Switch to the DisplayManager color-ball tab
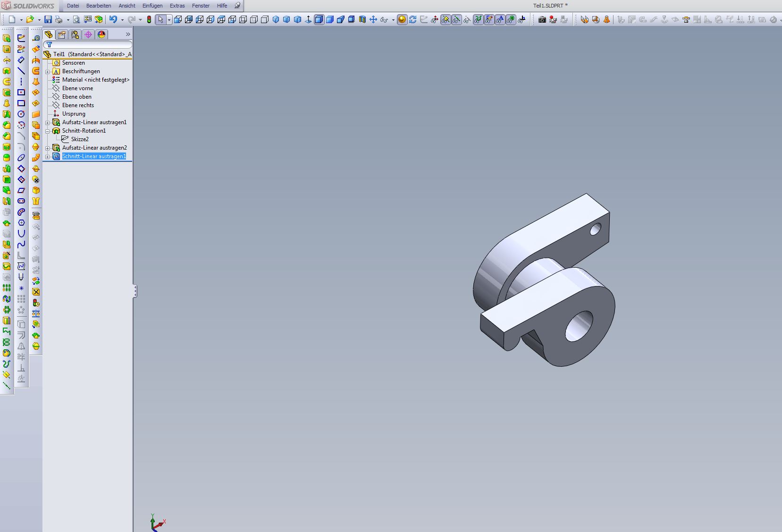Image resolution: width=782 pixels, height=532 pixels. click(x=101, y=34)
